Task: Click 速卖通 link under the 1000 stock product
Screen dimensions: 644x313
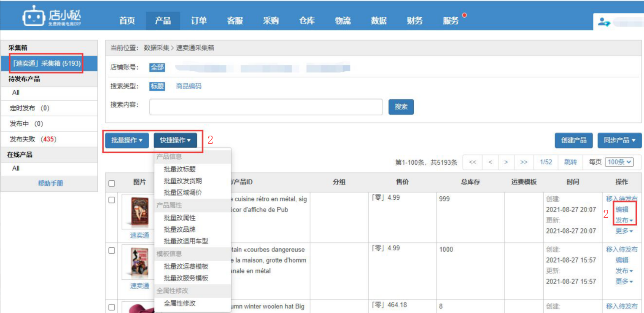Action: 140,286
